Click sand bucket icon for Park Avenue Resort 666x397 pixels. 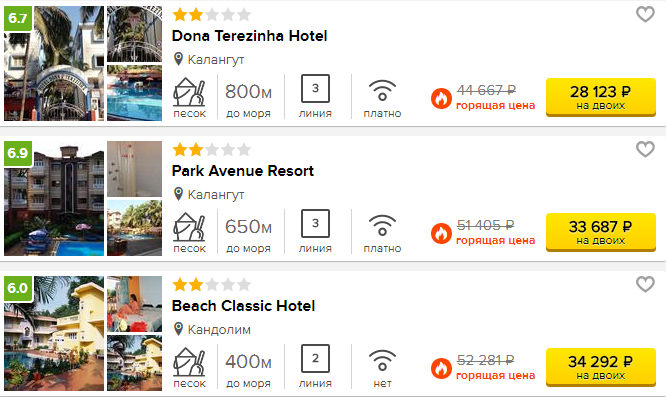tap(189, 227)
